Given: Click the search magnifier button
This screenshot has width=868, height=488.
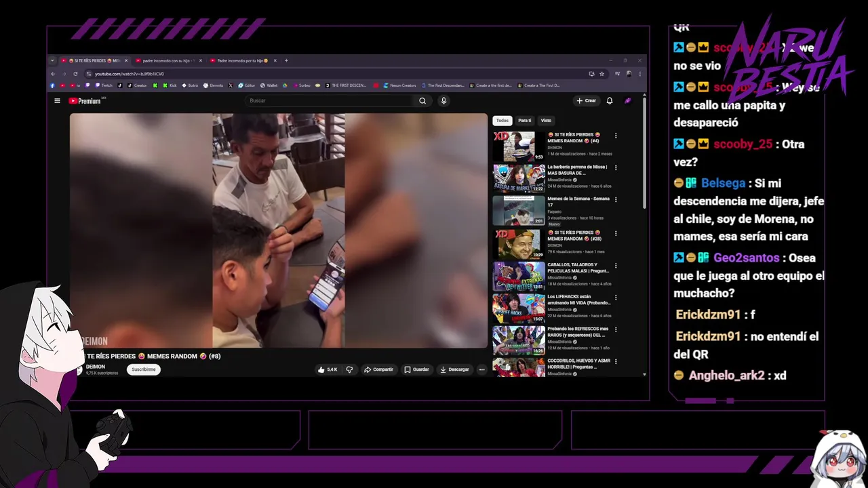Looking at the screenshot, I should pos(422,101).
